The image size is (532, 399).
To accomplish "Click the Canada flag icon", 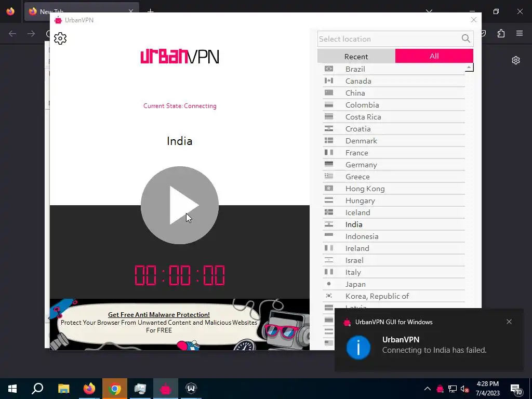I will [329, 81].
